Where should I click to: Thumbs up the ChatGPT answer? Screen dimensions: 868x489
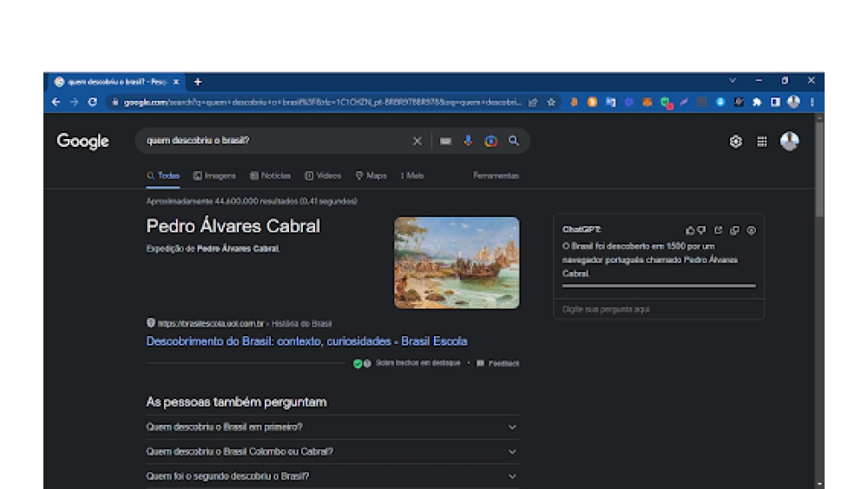point(690,230)
